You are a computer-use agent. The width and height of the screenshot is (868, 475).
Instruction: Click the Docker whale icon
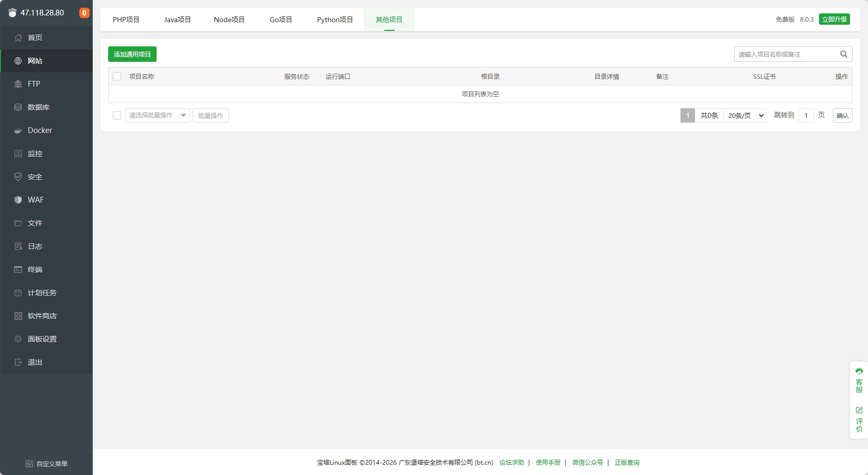click(x=18, y=130)
